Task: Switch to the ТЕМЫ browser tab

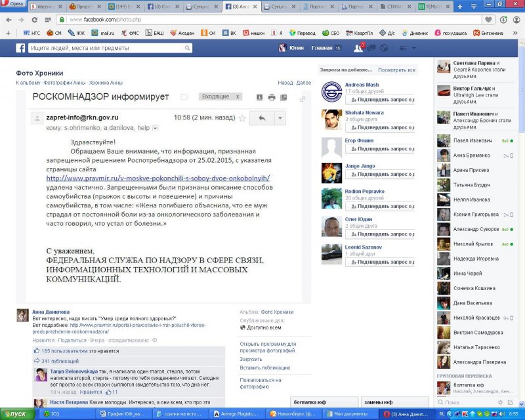Action: pos(432,6)
